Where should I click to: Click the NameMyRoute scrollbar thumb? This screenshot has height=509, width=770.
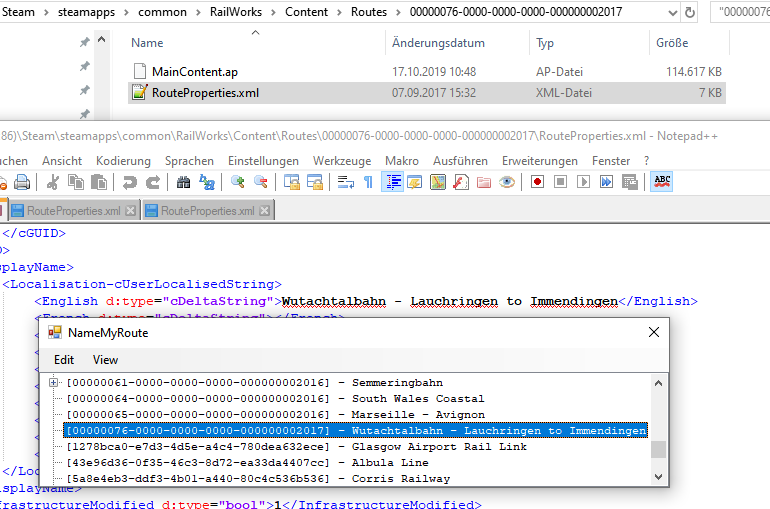[659, 449]
